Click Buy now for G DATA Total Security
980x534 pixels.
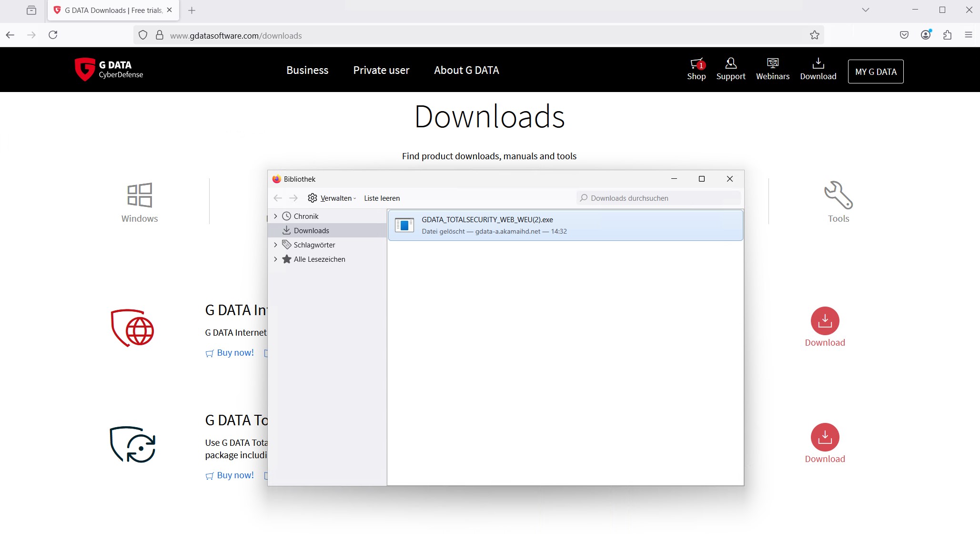[230, 475]
